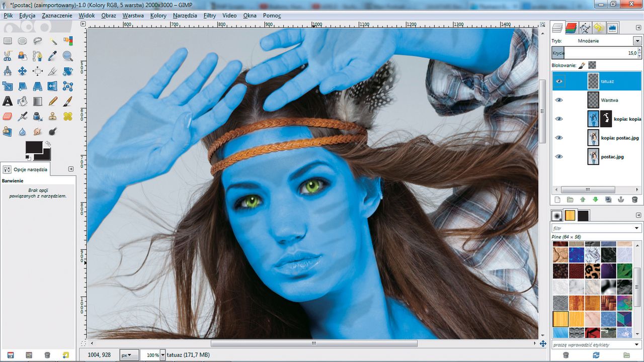Select the Cage Transform tool
The height and width of the screenshot is (362, 644).
click(x=68, y=86)
